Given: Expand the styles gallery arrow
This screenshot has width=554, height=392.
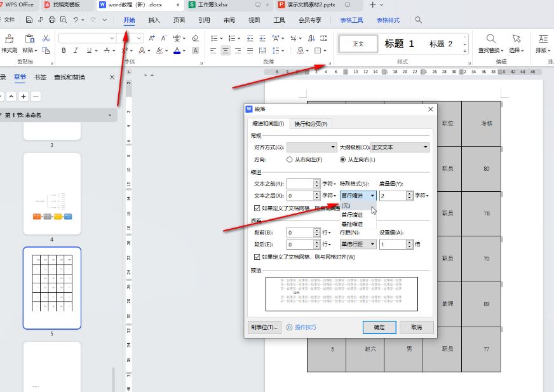Looking at the screenshot, I should 465,51.
